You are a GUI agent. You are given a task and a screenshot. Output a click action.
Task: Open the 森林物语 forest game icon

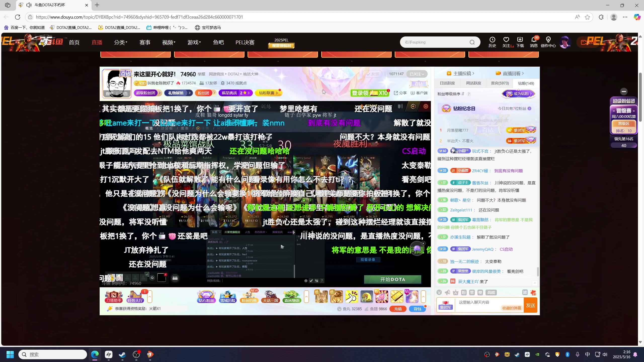tap(292, 297)
